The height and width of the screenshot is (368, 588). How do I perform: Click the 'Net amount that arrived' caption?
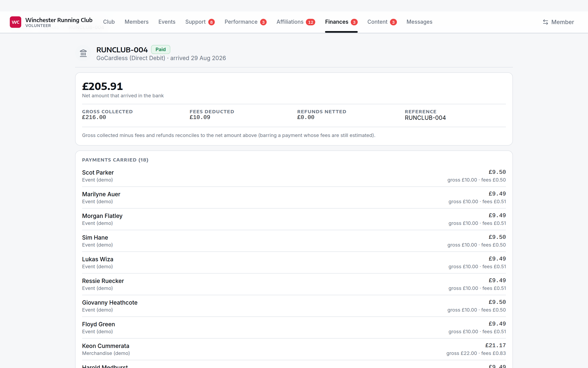pyautogui.click(x=123, y=96)
